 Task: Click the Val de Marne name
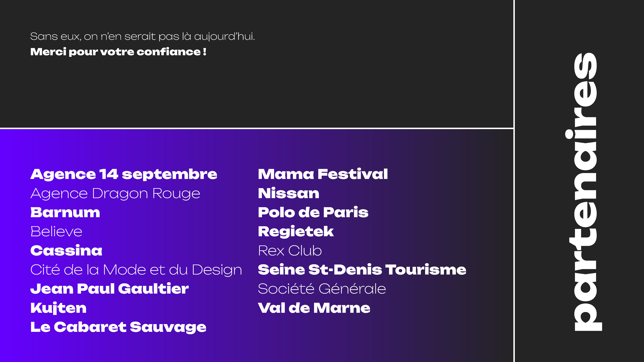coord(314,308)
